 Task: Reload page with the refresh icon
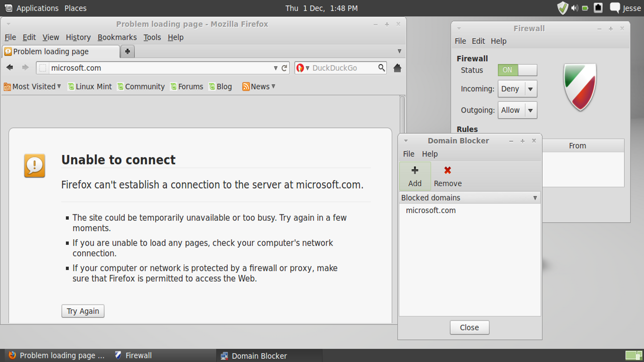[x=284, y=68]
